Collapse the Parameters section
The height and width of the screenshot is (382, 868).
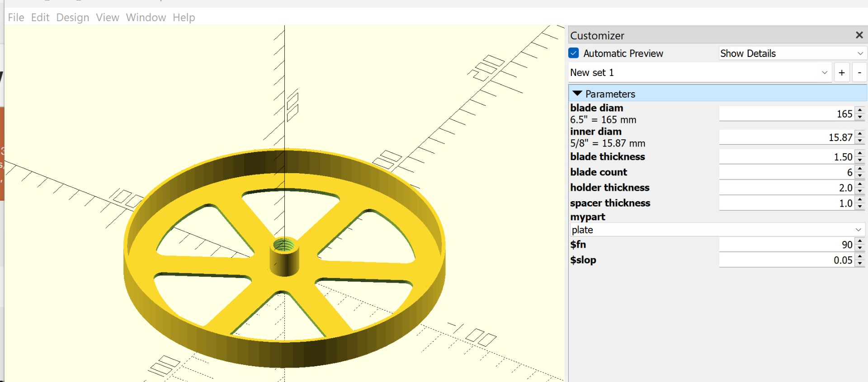[577, 94]
